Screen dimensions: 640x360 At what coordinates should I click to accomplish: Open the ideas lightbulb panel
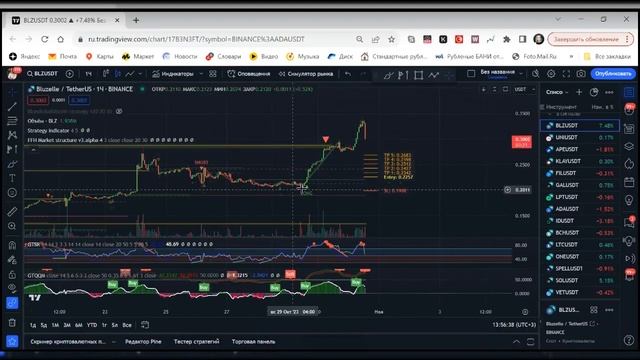[629, 200]
